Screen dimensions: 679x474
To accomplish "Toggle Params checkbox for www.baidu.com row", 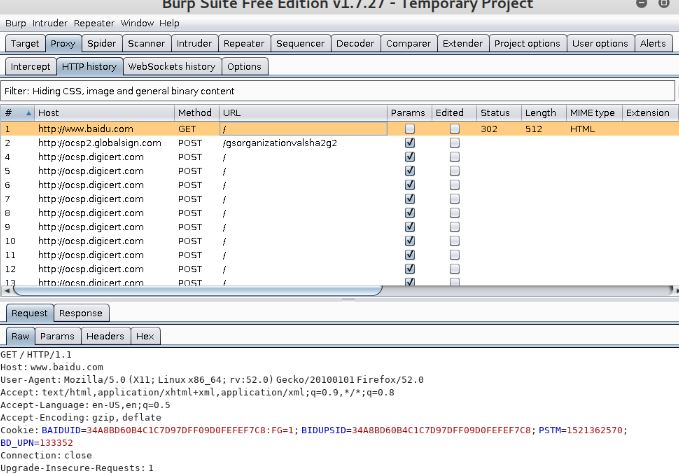I will coord(410,129).
